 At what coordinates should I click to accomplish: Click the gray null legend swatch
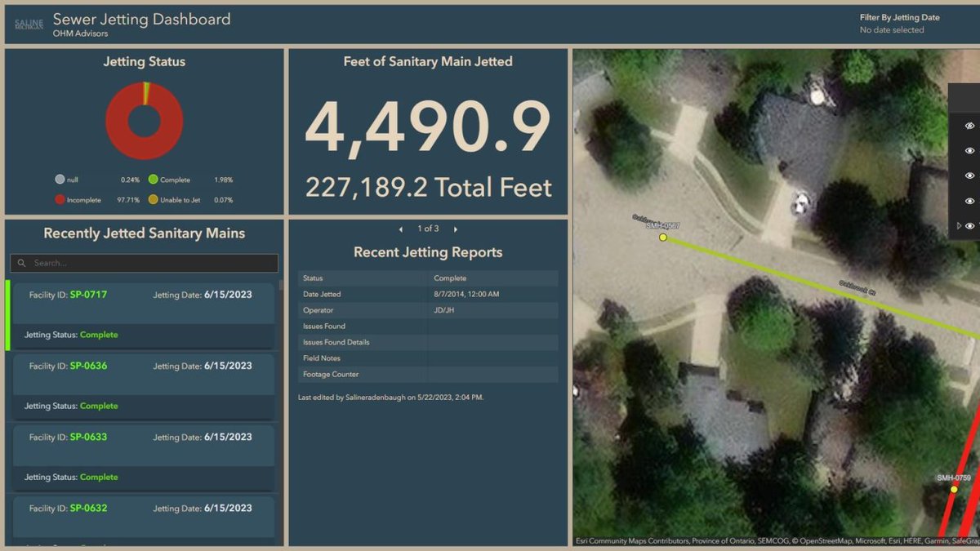point(60,180)
